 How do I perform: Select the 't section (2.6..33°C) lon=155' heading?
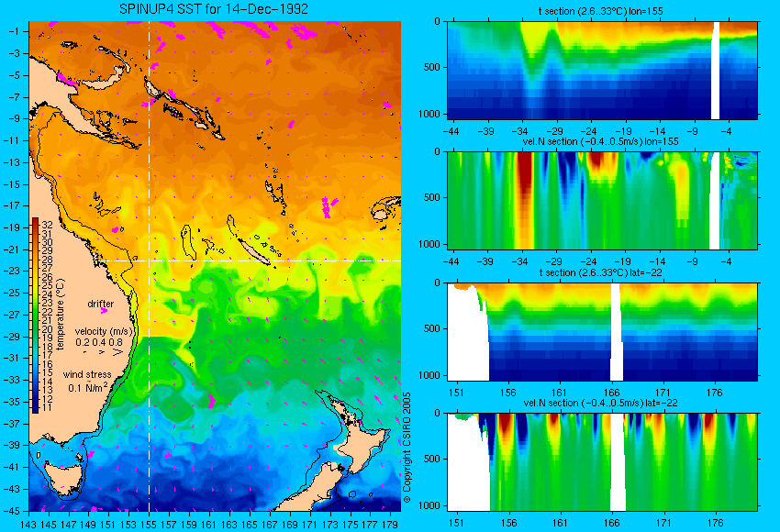(x=600, y=11)
